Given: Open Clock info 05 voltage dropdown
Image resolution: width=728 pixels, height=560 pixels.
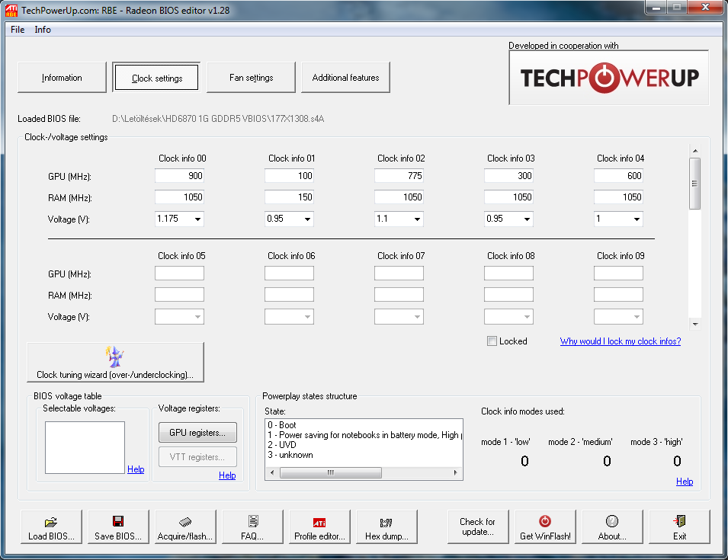Looking at the screenshot, I should (197, 317).
